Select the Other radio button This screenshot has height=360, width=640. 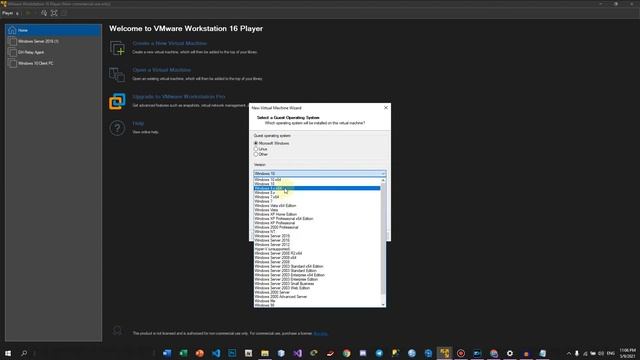click(256, 154)
